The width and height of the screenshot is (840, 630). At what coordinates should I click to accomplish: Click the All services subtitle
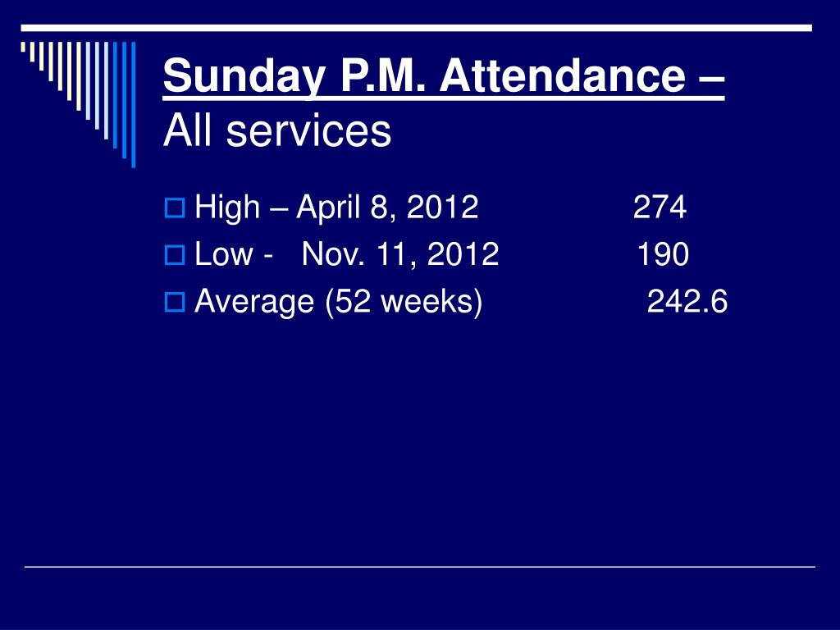tap(277, 131)
